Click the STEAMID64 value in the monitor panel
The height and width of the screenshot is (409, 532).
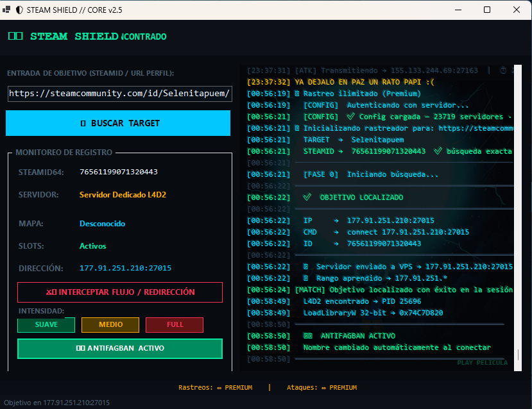click(119, 172)
